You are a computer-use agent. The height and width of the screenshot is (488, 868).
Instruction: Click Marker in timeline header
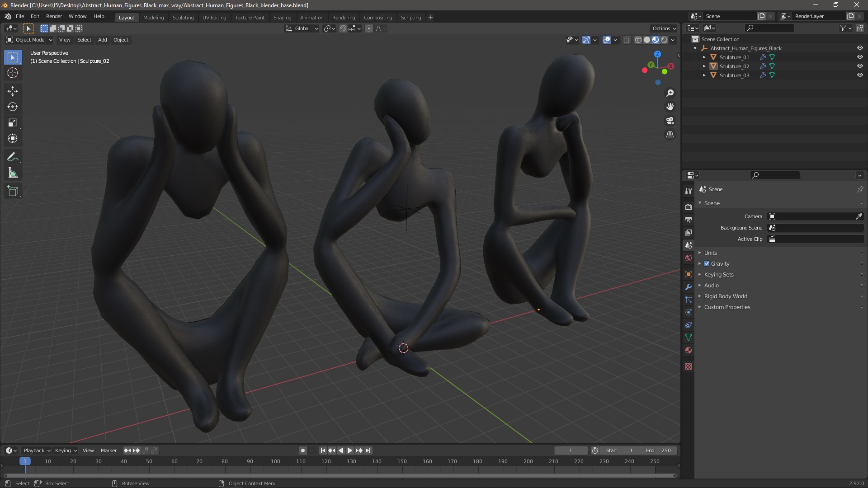pos(108,450)
